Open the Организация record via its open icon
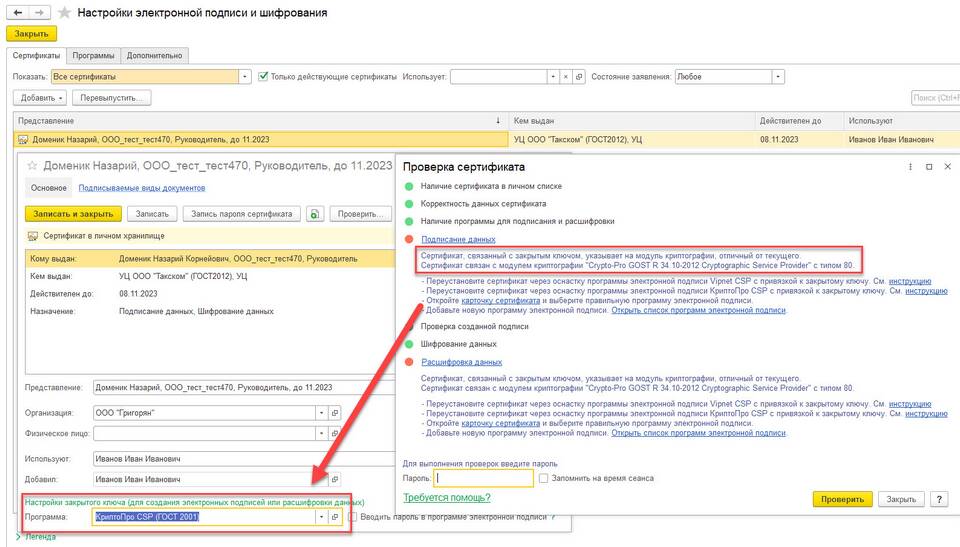Screen dimensions: 960x547 click(x=335, y=413)
